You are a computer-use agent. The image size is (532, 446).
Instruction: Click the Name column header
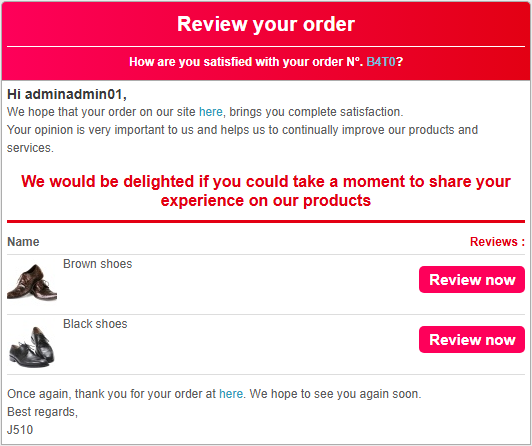tap(23, 241)
